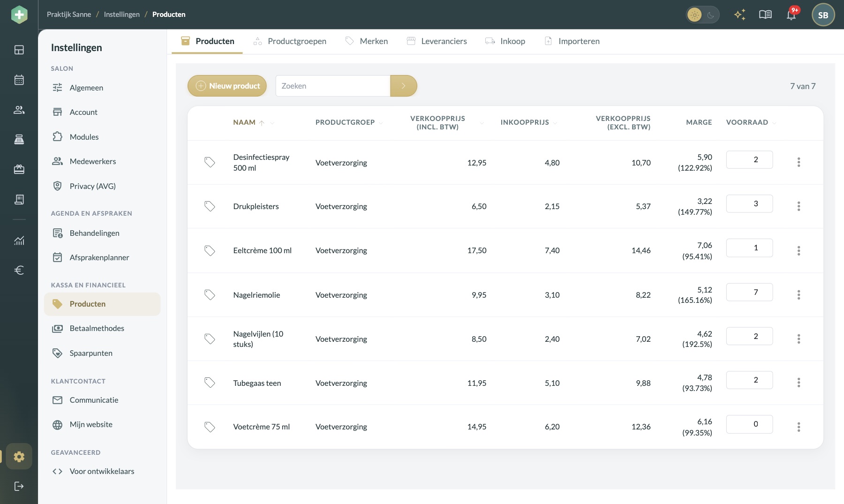Submit search with the arrow button
Image resolution: width=844 pixels, height=504 pixels.
pos(403,86)
